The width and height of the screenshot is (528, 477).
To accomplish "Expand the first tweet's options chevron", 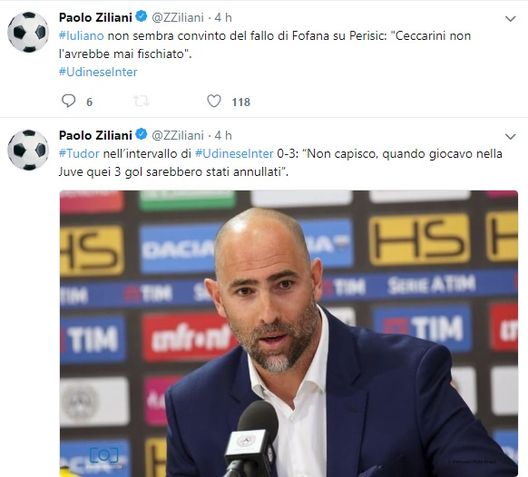I will (x=510, y=19).
